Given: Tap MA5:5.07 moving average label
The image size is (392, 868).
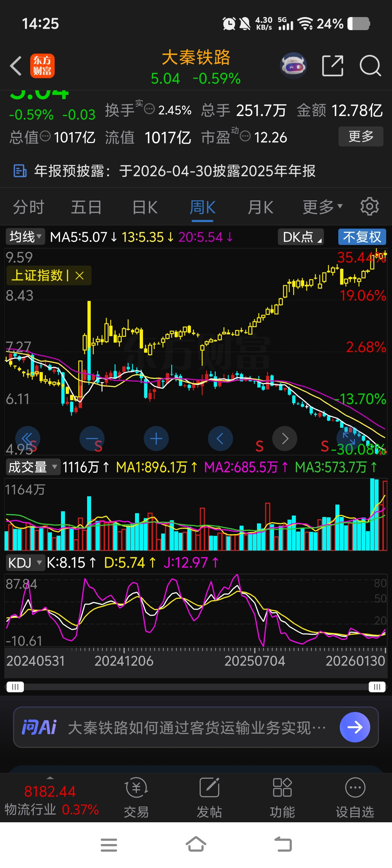Looking at the screenshot, I should [83, 237].
